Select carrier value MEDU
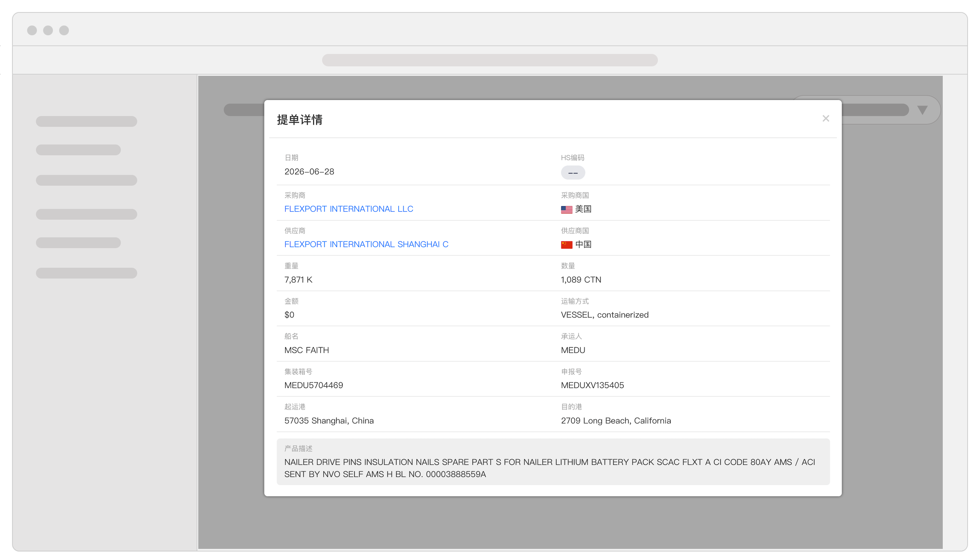Image resolution: width=980 pixels, height=560 pixels. tap(573, 350)
